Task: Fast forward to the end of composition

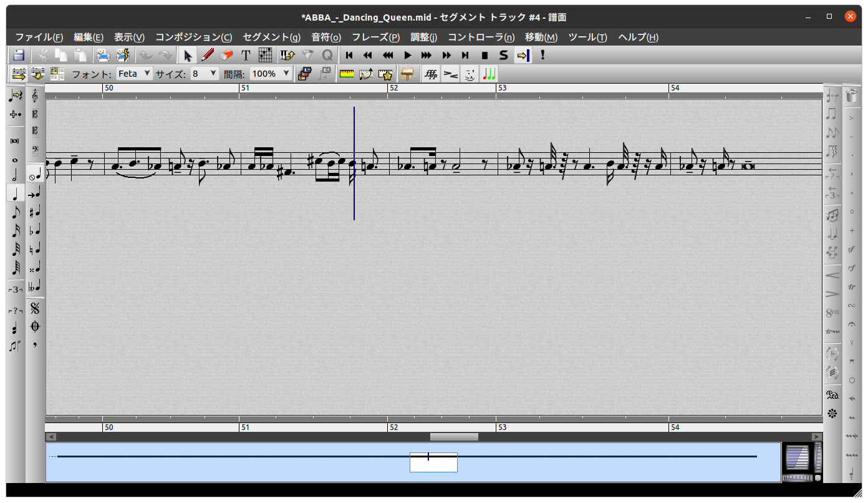Action: tap(465, 55)
